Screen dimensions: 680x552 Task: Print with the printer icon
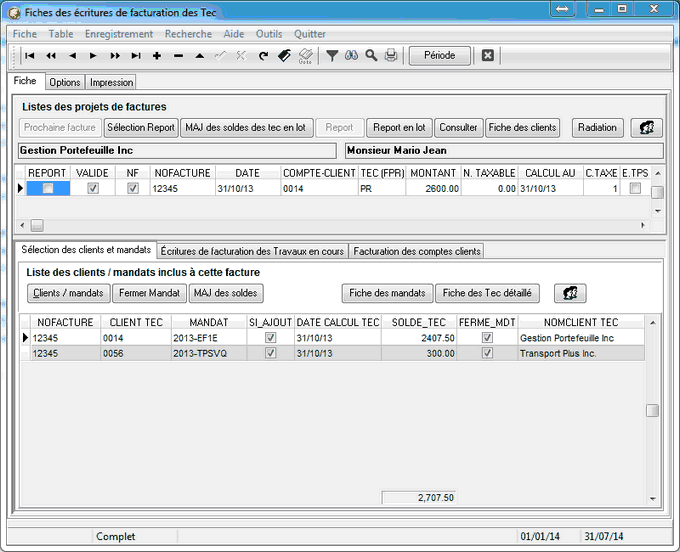(391, 56)
